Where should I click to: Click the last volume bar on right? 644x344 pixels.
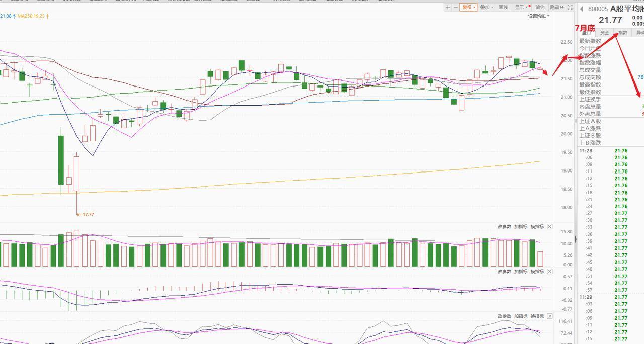click(x=540, y=259)
